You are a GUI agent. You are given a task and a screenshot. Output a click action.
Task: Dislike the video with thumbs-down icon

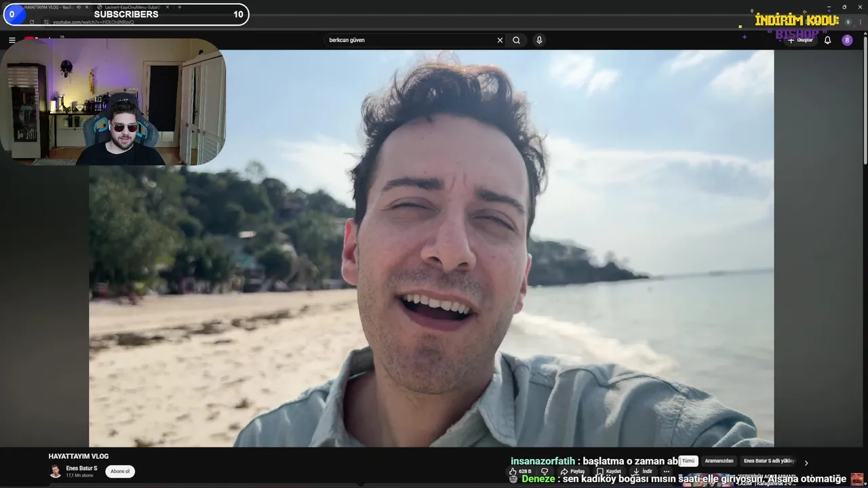tap(544, 471)
